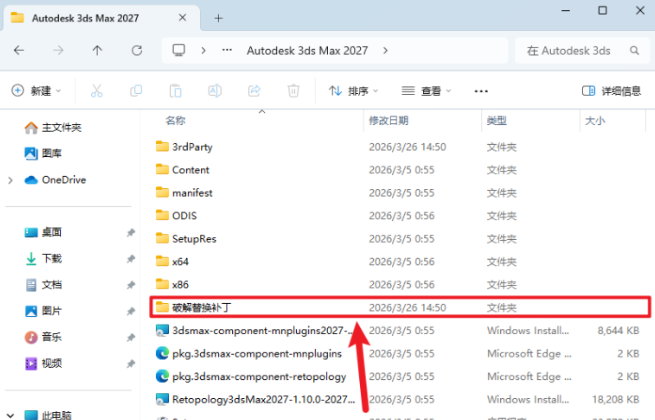Click the Copy icon in toolbar

pyautogui.click(x=136, y=91)
